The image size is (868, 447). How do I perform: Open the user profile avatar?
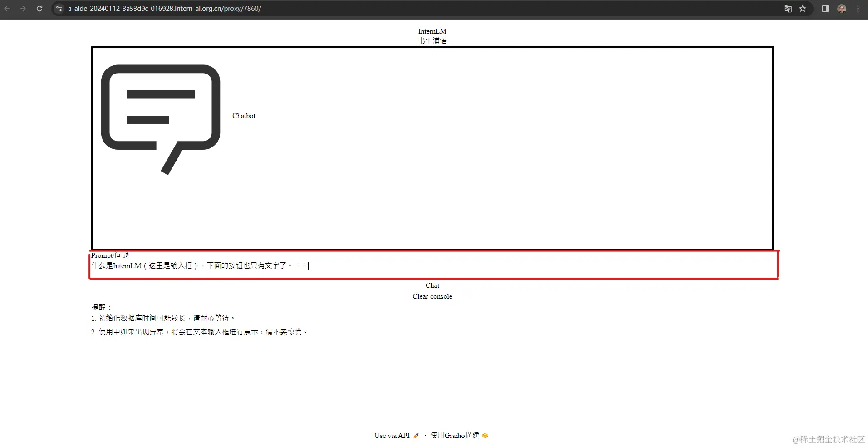pyautogui.click(x=842, y=9)
